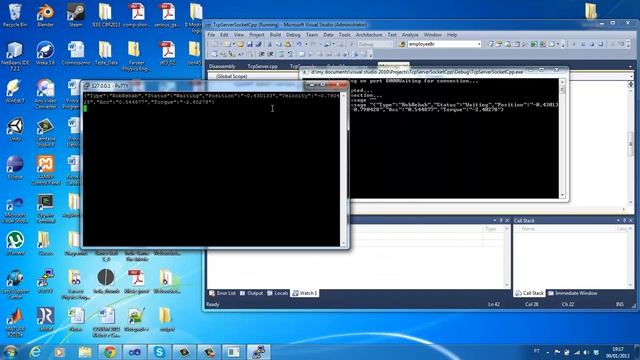Viewport: 640px width, 360px height.
Task: Open the Architecture menu in Visual Studio
Action: [369, 35]
